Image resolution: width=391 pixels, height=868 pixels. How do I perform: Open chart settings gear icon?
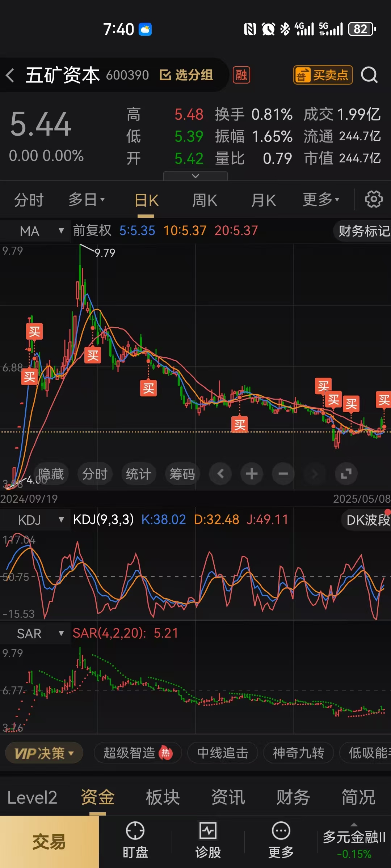(x=374, y=199)
